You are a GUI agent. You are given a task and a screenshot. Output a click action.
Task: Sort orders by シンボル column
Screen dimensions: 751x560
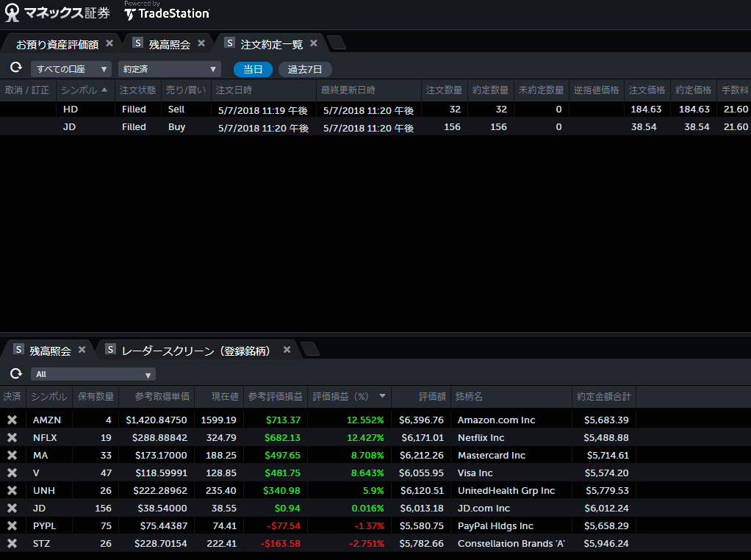pyautogui.click(x=85, y=90)
